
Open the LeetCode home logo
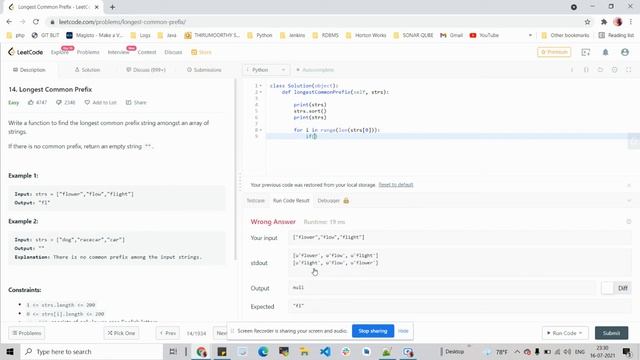(25, 52)
